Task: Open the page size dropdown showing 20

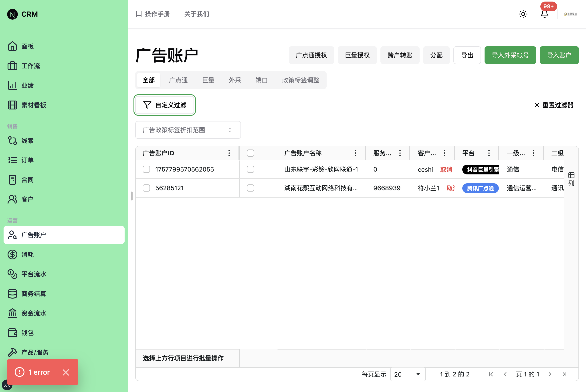Action: click(x=408, y=374)
